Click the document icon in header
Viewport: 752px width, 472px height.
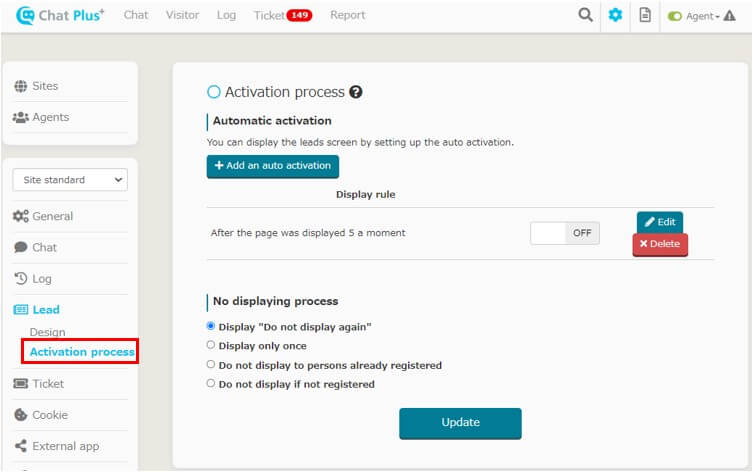click(x=645, y=15)
